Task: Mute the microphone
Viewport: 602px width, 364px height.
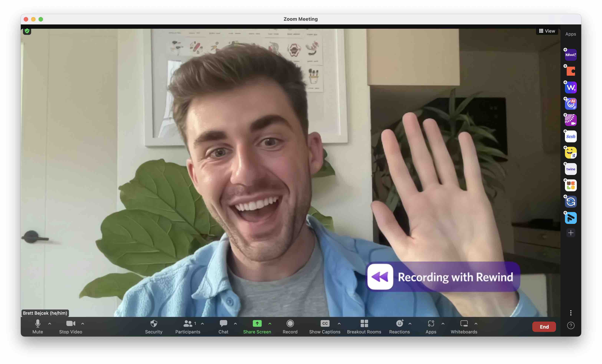Action: pyautogui.click(x=38, y=326)
